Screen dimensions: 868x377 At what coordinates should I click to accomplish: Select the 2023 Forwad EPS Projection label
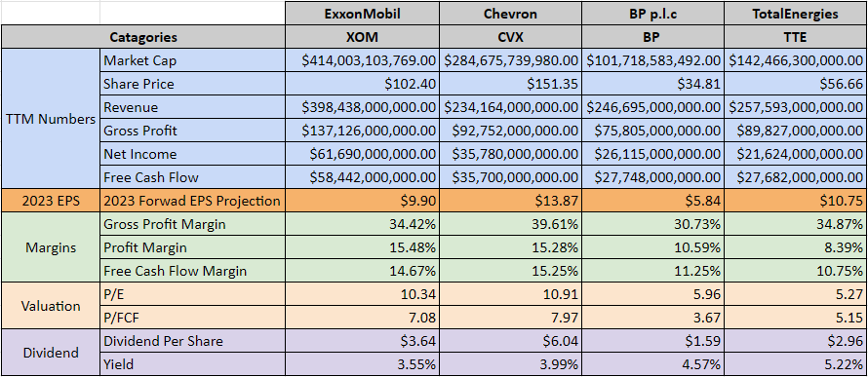pos(193,201)
